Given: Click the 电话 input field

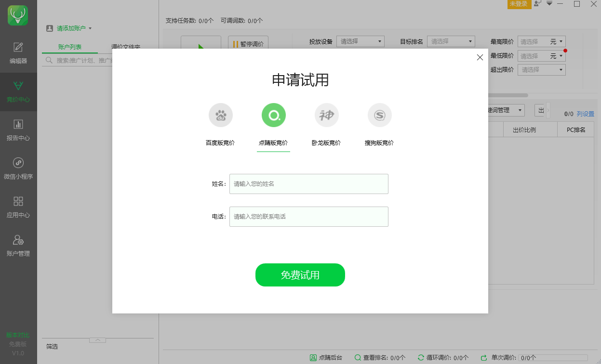Looking at the screenshot, I should point(309,217).
